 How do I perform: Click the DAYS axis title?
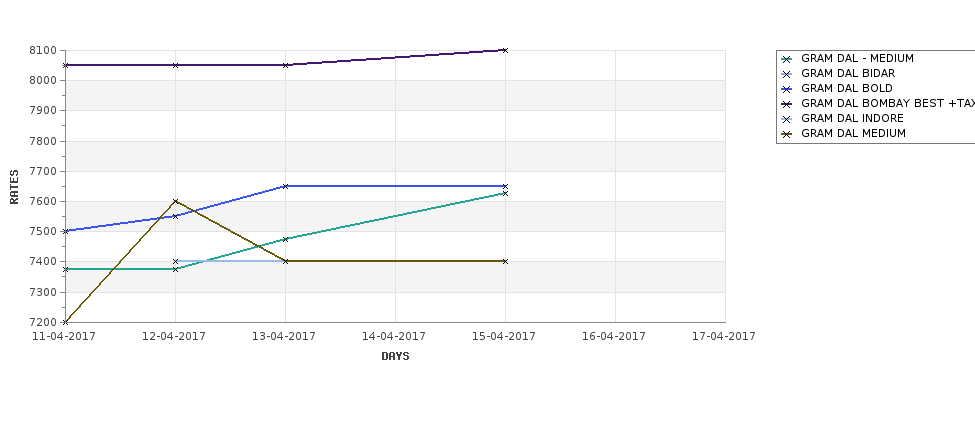pyautogui.click(x=395, y=356)
